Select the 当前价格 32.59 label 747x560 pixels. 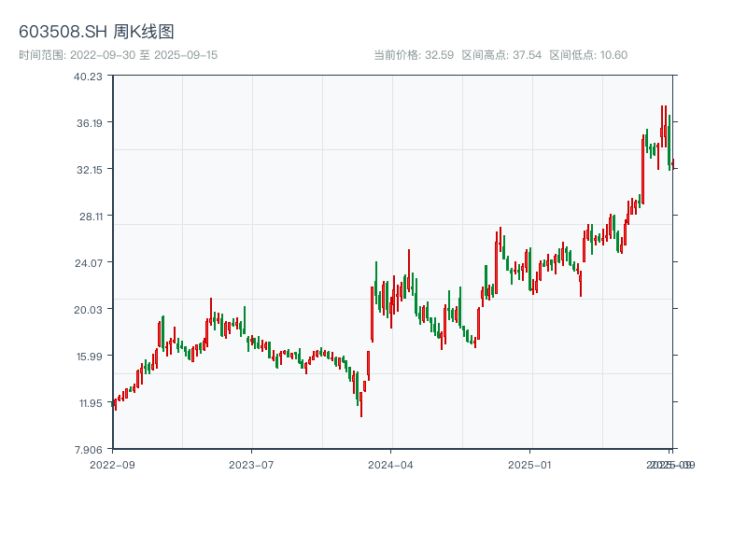click(414, 55)
